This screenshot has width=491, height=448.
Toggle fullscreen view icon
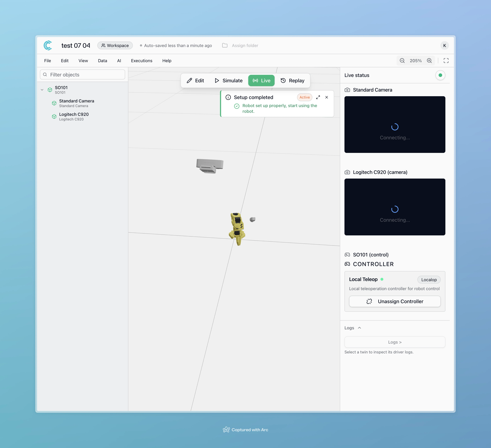(446, 61)
